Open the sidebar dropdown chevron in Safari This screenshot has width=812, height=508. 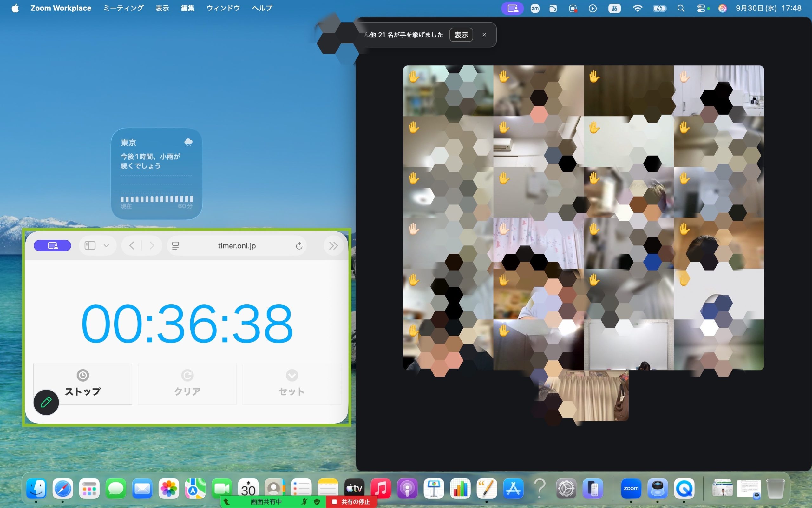(x=106, y=246)
